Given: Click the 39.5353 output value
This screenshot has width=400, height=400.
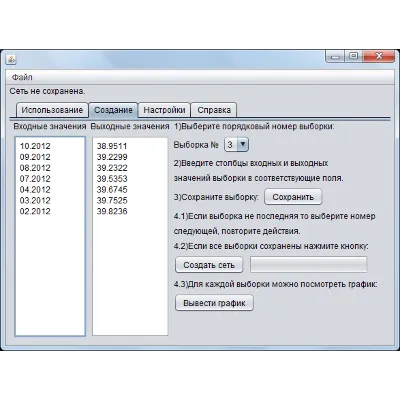Looking at the screenshot, I should click(112, 179).
